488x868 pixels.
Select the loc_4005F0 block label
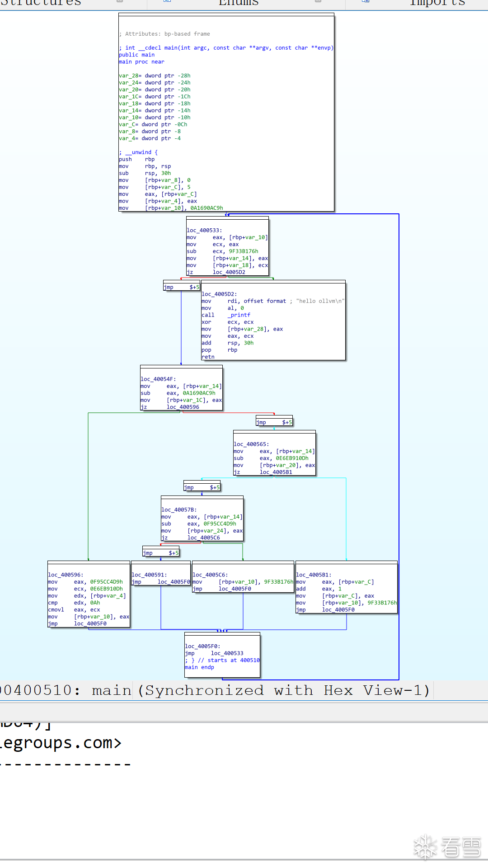click(x=203, y=646)
